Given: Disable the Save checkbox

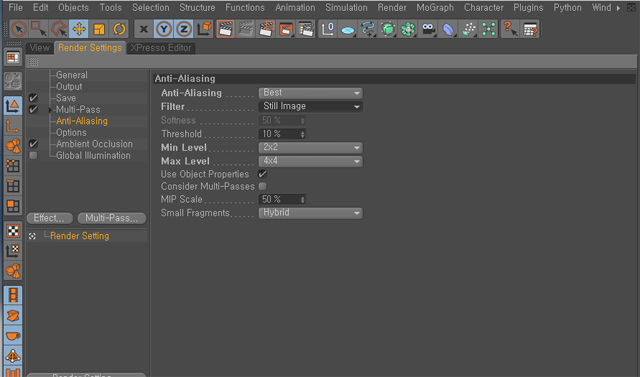Looking at the screenshot, I should (33, 98).
